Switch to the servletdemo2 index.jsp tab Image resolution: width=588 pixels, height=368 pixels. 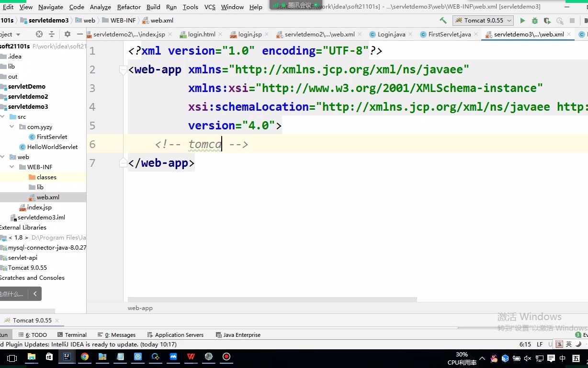[x=129, y=34]
